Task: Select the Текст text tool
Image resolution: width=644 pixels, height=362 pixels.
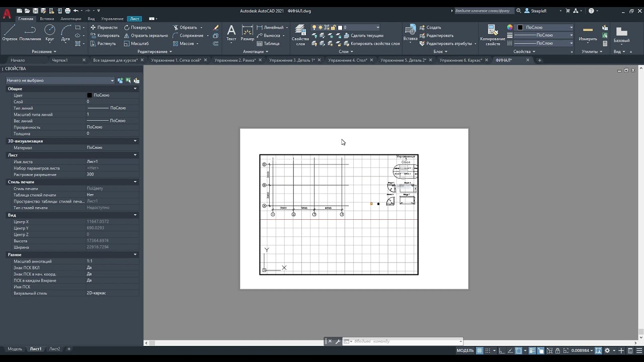Action: 231,33
